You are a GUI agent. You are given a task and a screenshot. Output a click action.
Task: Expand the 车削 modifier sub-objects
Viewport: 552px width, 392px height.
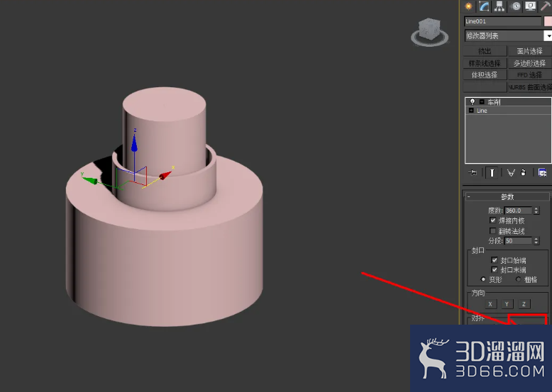(482, 102)
